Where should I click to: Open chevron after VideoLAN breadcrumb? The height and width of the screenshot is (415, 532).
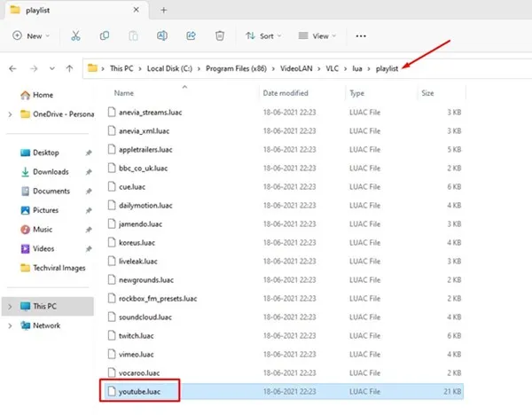coord(319,69)
